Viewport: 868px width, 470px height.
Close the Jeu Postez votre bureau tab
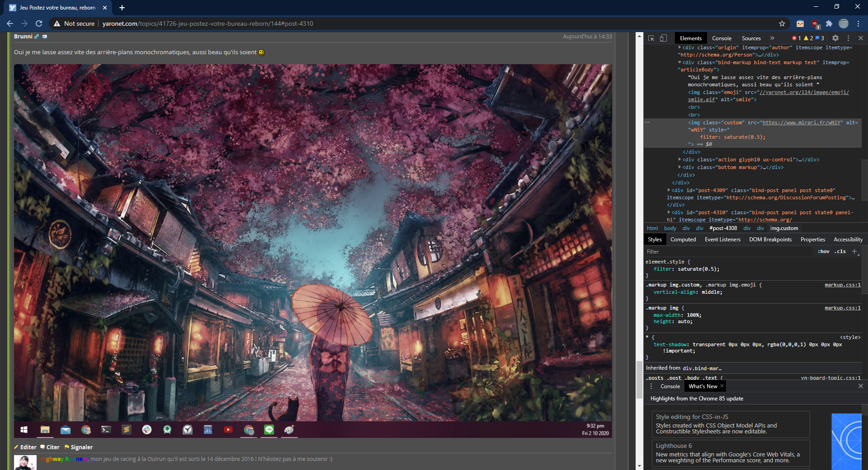click(105, 8)
